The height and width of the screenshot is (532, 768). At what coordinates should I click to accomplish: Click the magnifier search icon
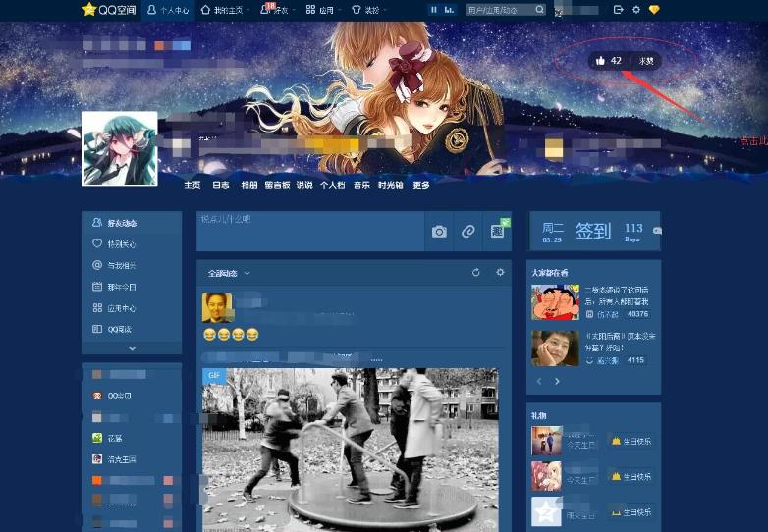point(539,9)
